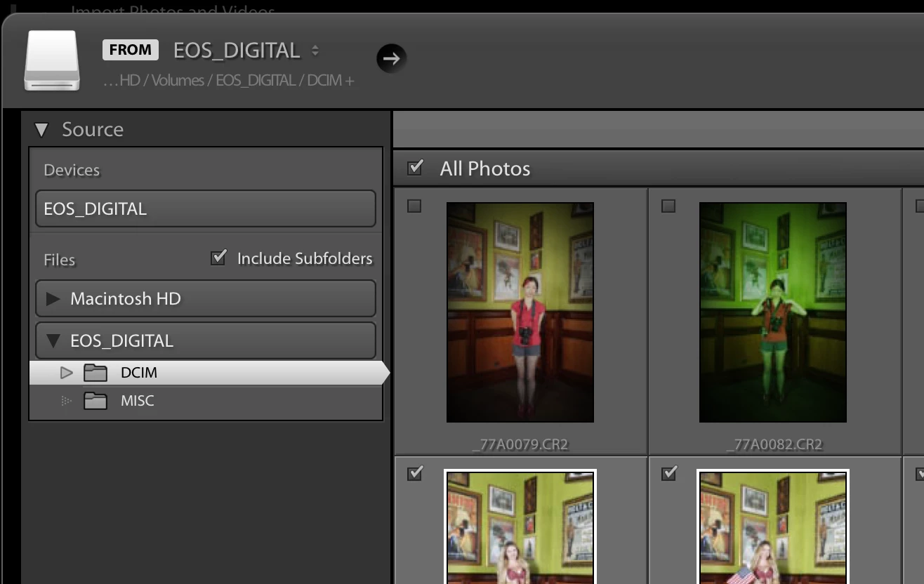924x584 pixels.
Task: Click the Devices section label
Action: coord(72,170)
